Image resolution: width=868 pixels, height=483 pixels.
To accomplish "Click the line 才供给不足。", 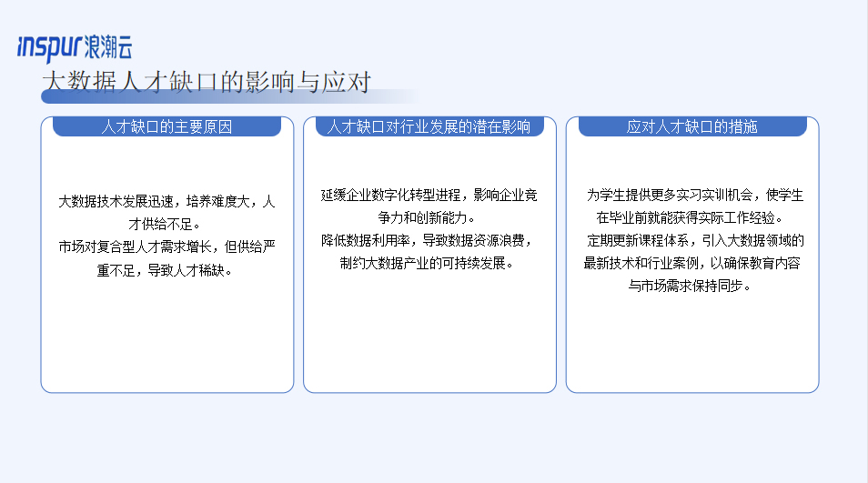I will [165, 224].
